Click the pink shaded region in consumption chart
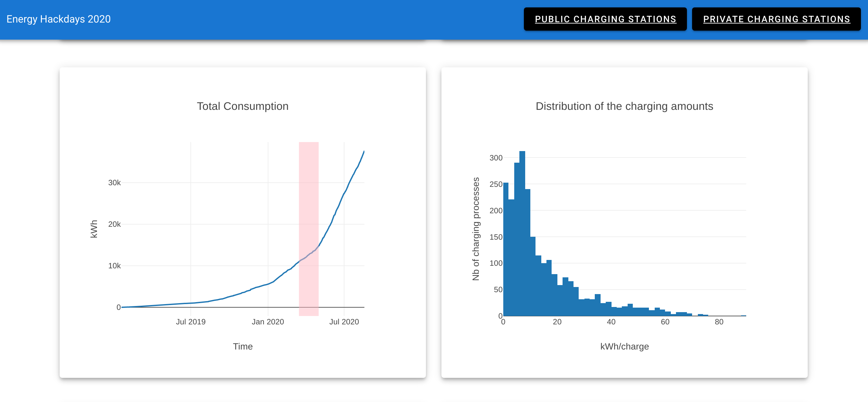This screenshot has height=402, width=868. pos(309,202)
